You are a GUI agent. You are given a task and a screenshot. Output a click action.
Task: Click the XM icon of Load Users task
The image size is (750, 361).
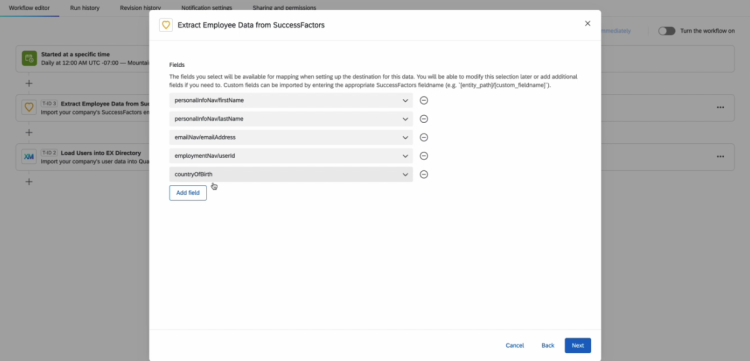[x=29, y=156]
